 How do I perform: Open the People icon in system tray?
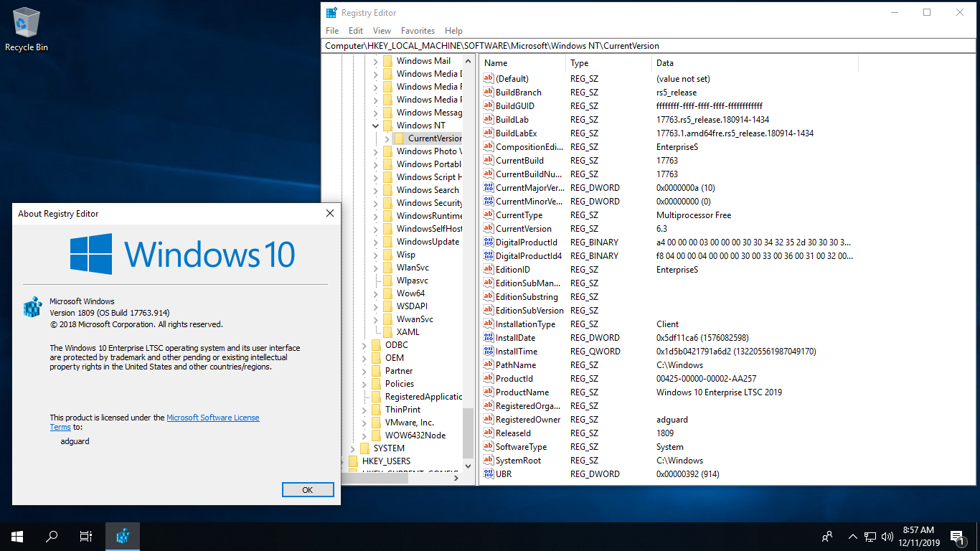827,536
